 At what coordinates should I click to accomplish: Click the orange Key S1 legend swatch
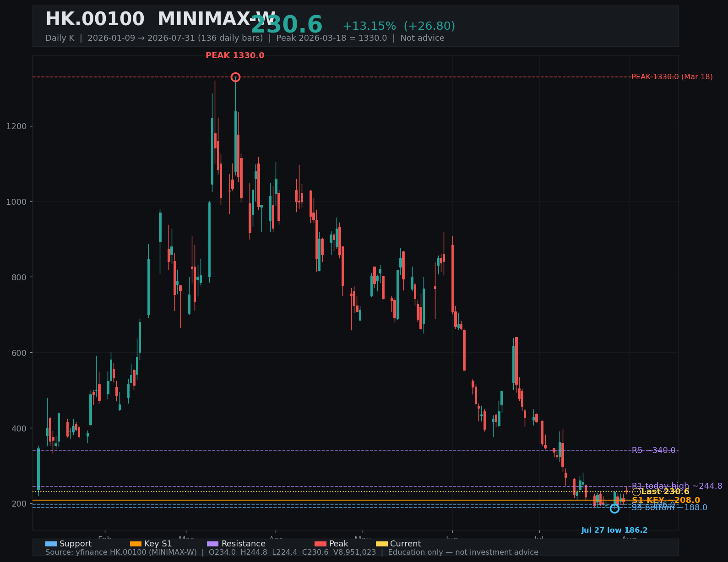136,544
